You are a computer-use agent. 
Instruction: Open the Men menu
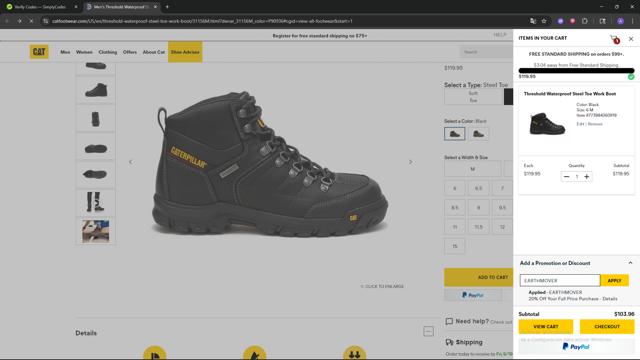(65, 52)
